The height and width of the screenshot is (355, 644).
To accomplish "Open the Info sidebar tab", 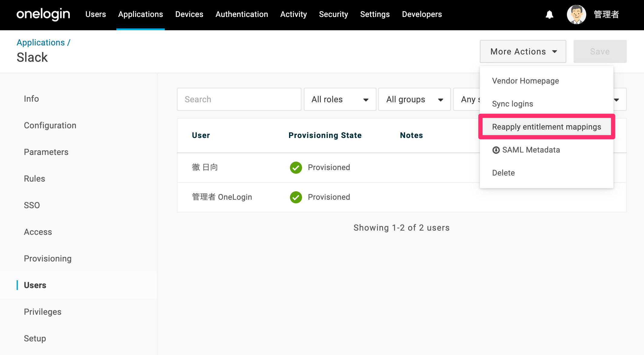I will tap(31, 99).
